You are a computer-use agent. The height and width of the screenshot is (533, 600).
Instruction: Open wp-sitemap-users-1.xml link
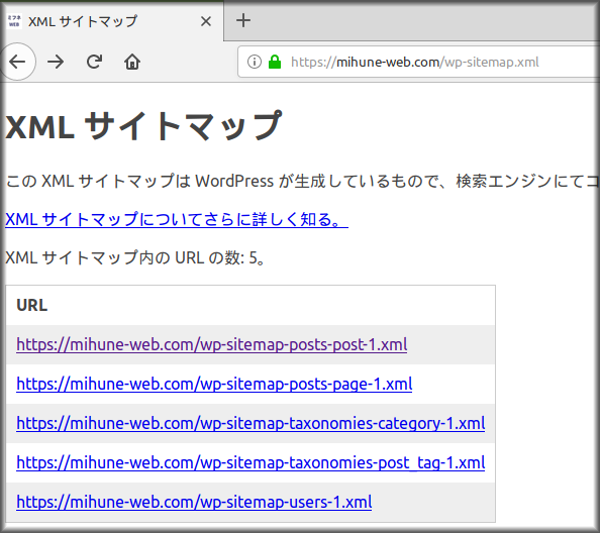pyautogui.click(x=194, y=502)
